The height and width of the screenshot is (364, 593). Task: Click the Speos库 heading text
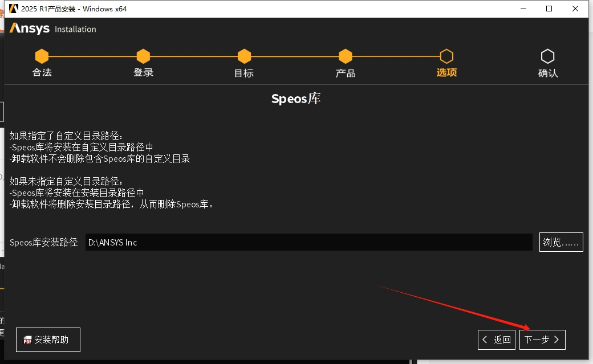click(x=296, y=99)
